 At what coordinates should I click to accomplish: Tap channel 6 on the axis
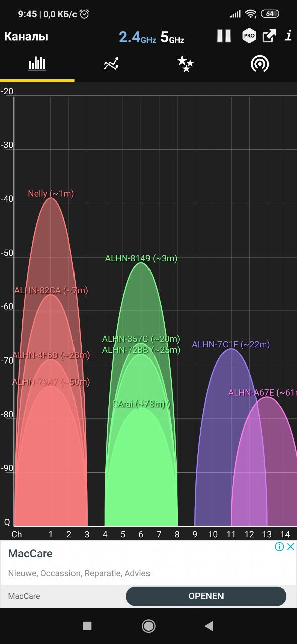141,534
